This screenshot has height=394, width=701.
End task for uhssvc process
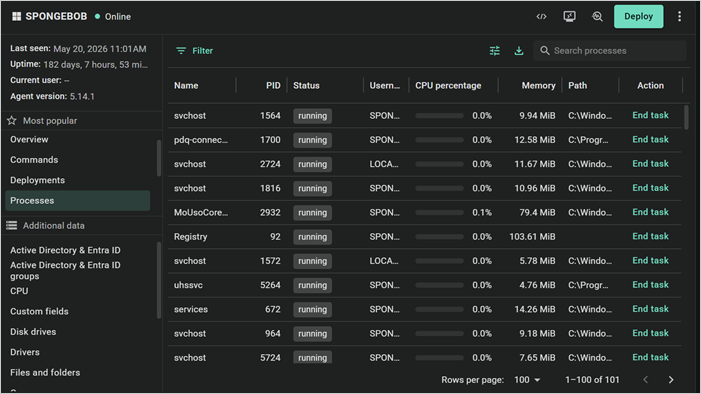[x=650, y=284]
